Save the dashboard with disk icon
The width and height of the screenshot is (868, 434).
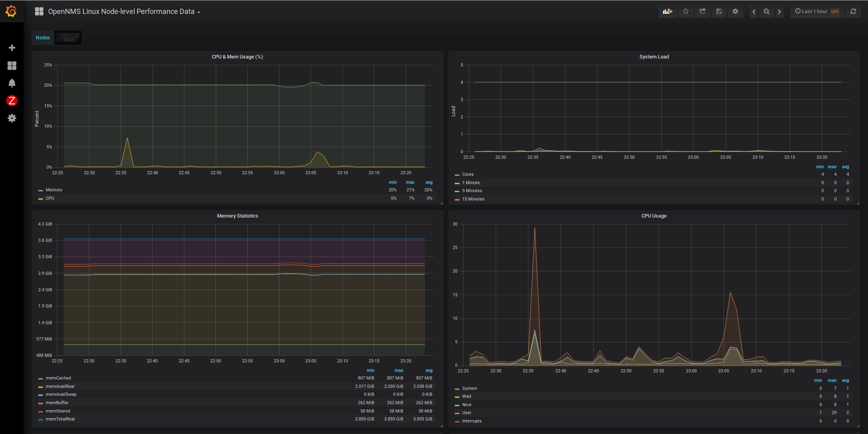[x=719, y=12]
